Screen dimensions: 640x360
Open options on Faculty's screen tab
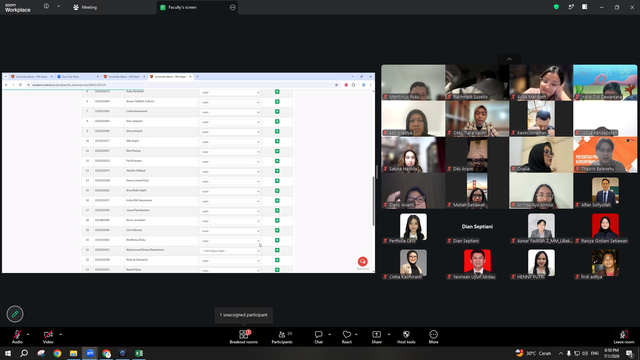(x=232, y=7)
